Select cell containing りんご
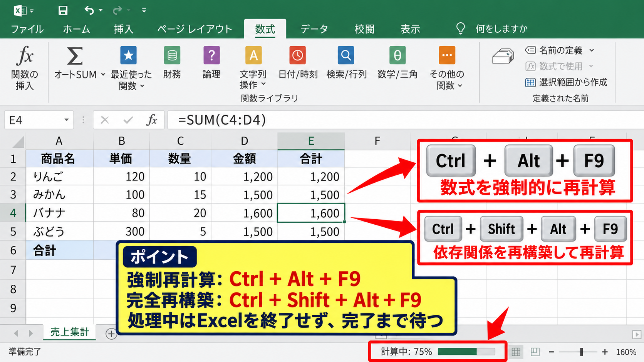 coord(60,177)
